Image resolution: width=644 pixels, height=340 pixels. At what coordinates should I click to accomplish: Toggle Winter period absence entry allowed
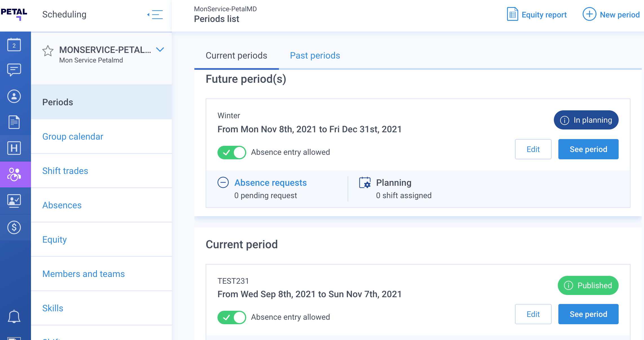232,153
